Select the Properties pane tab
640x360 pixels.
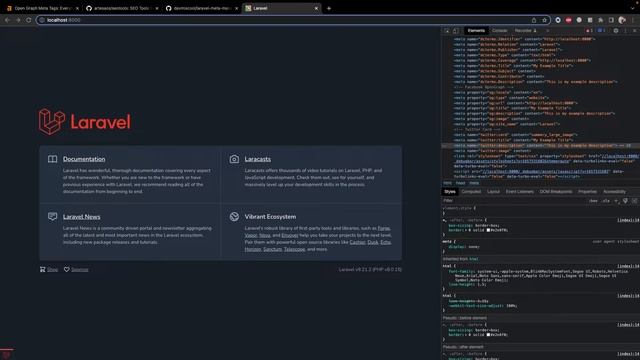click(x=587, y=191)
